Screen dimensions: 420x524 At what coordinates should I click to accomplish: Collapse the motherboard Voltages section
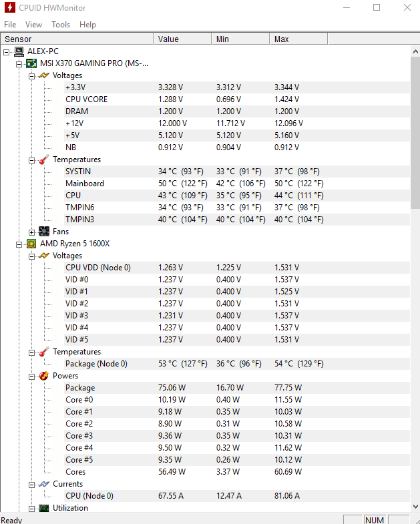[31, 75]
